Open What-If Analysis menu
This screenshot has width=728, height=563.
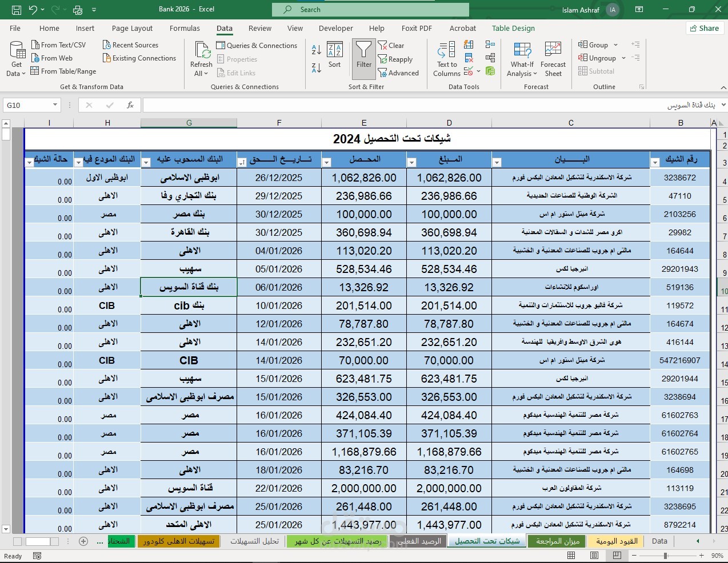click(522, 59)
